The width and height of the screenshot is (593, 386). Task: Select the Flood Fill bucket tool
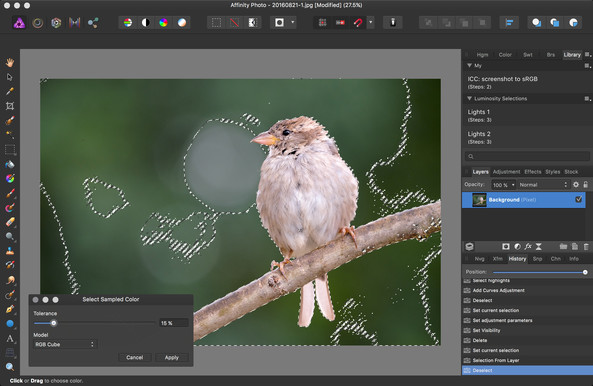tap(10, 164)
